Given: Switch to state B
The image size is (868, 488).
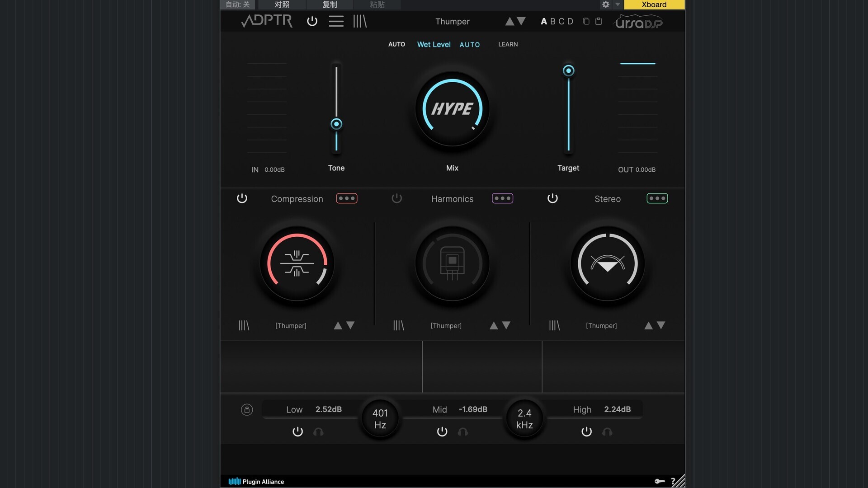Looking at the screenshot, I should coord(553,21).
